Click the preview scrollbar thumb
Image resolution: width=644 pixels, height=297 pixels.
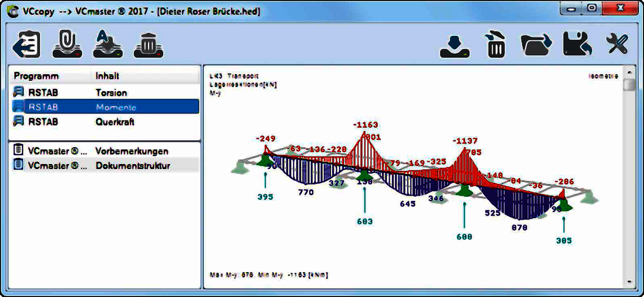click(x=629, y=84)
